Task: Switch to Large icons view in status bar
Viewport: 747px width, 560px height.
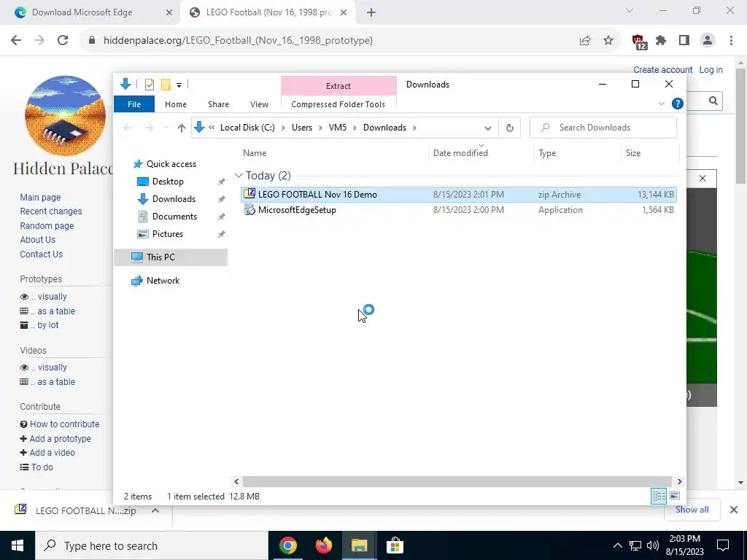Action: tap(675, 496)
